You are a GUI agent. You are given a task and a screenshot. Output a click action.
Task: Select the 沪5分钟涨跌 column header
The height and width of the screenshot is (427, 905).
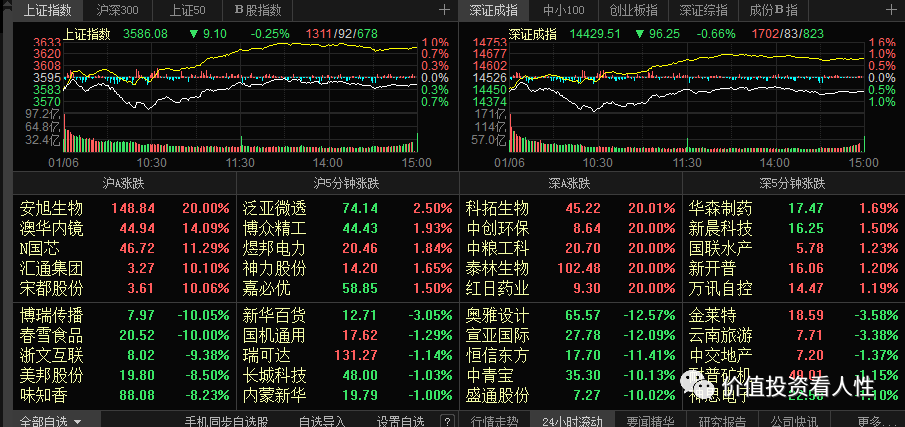346,184
